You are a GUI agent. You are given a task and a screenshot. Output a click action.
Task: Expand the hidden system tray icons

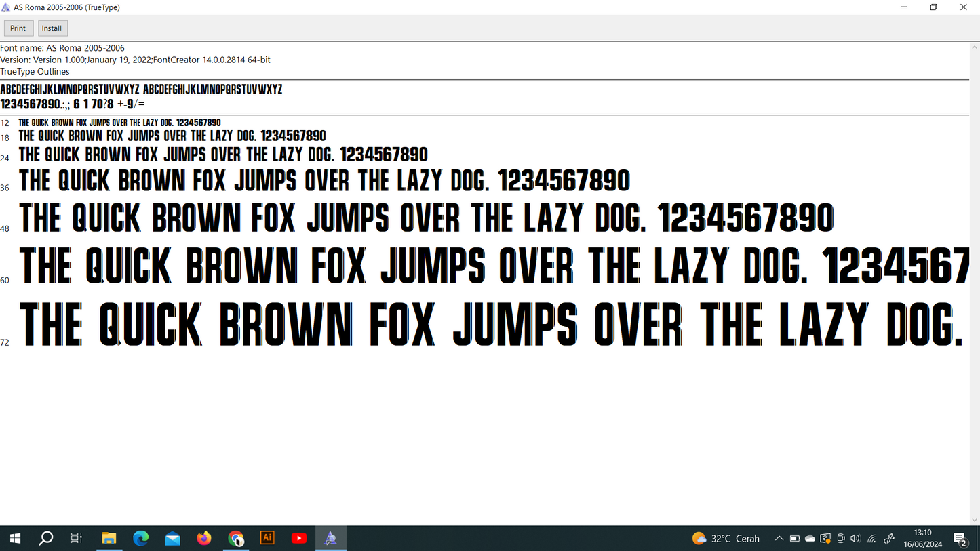pyautogui.click(x=779, y=538)
